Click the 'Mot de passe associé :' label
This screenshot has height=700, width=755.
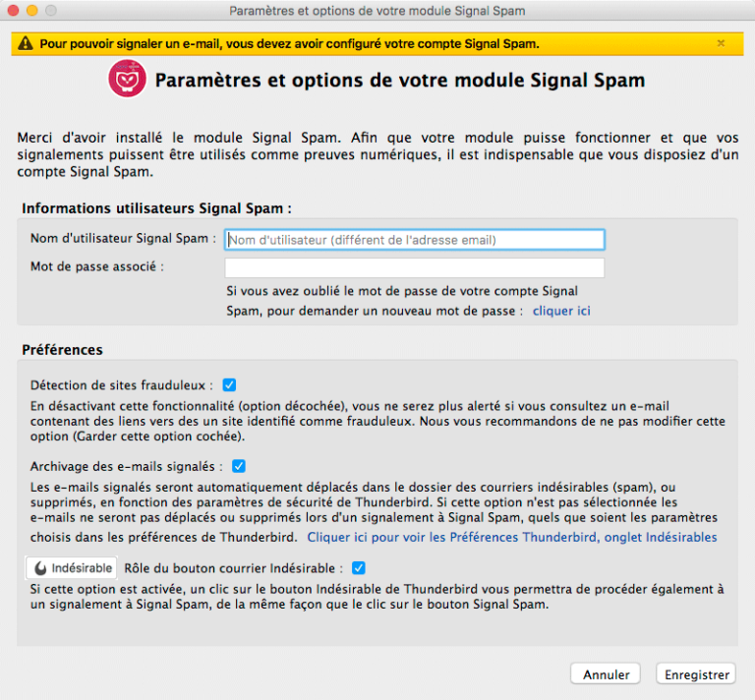coord(97,266)
